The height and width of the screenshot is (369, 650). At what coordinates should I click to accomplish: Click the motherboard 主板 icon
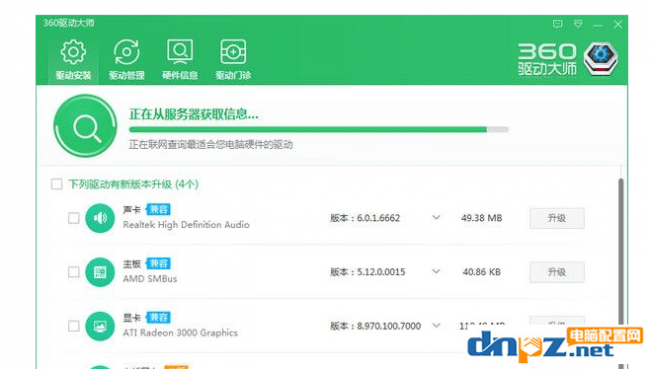tap(100, 272)
